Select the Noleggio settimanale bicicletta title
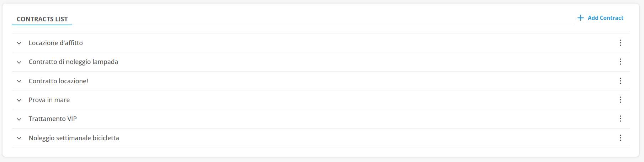 (x=74, y=138)
